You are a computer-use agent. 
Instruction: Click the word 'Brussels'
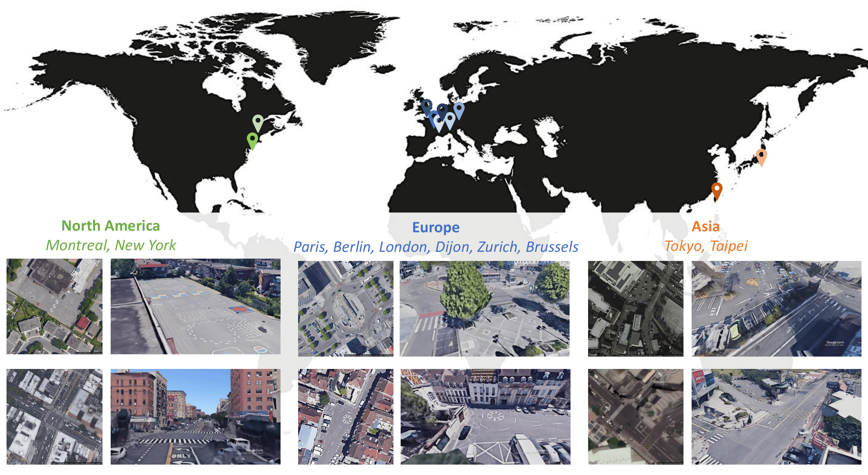pos(552,247)
